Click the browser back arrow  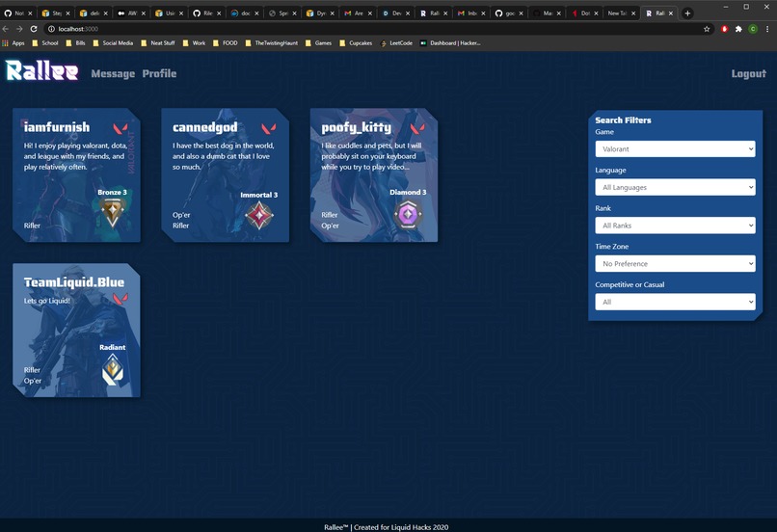(6, 29)
